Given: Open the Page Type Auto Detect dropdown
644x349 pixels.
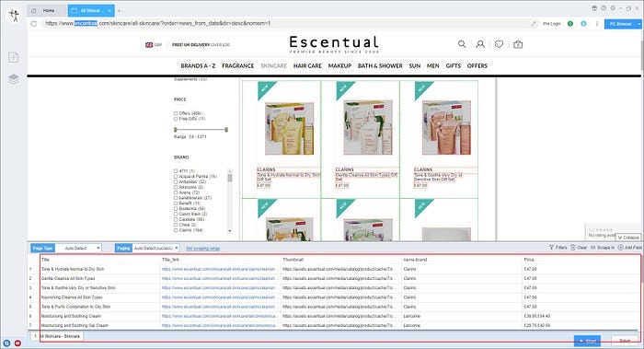Looking at the screenshot, I should [x=78, y=248].
